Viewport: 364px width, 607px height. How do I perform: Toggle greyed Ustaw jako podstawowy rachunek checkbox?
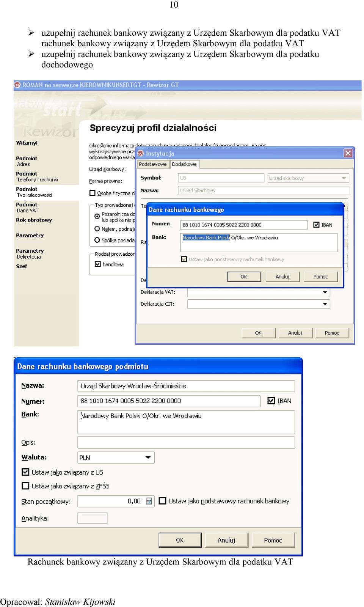point(184,259)
